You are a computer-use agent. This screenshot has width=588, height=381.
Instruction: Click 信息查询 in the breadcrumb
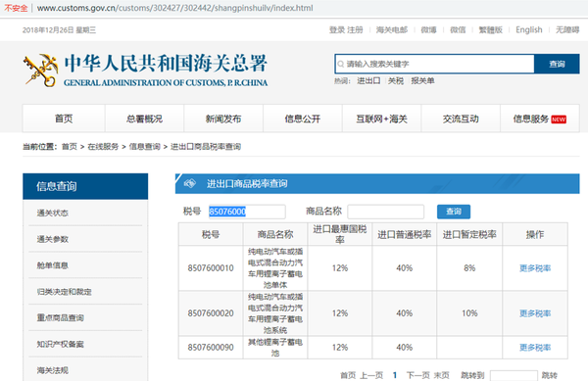[145, 147]
